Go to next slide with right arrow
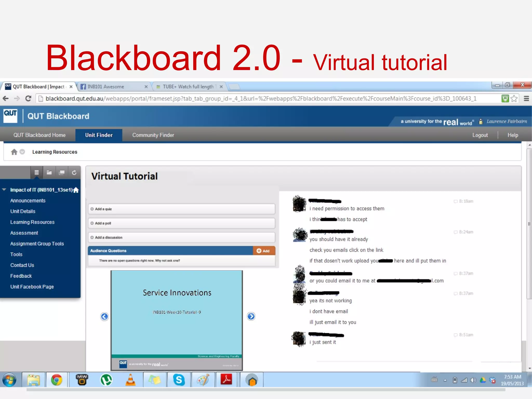Image resolution: width=532 pixels, height=399 pixels. [x=251, y=316]
